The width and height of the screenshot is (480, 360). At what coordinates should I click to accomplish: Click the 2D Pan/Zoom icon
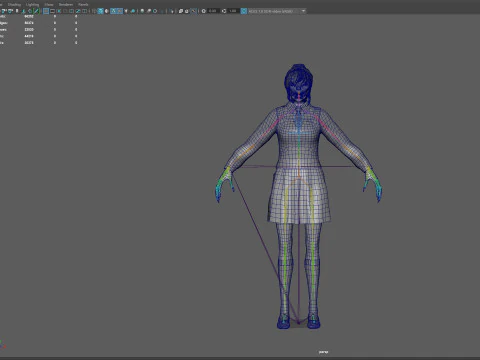coord(30,11)
